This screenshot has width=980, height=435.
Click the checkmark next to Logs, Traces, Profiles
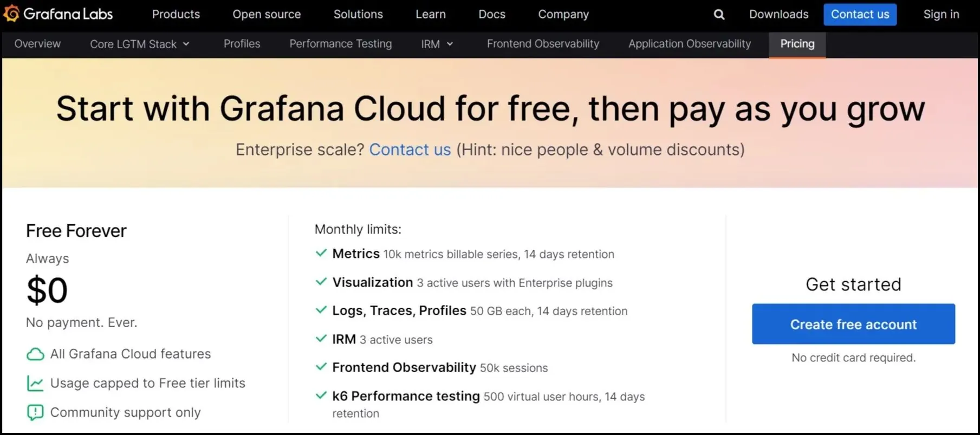tap(321, 310)
